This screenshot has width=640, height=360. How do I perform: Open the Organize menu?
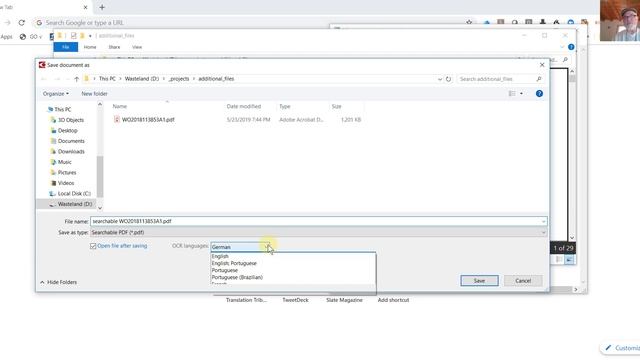pyautogui.click(x=56, y=93)
